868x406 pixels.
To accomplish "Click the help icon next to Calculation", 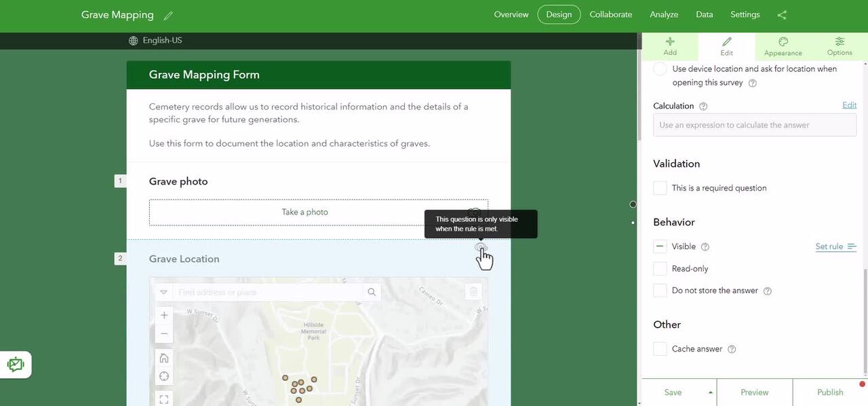I will pyautogui.click(x=703, y=107).
